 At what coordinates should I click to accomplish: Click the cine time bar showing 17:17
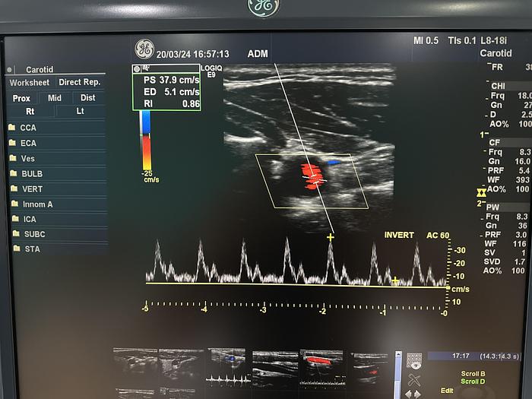pyautogui.click(x=473, y=356)
